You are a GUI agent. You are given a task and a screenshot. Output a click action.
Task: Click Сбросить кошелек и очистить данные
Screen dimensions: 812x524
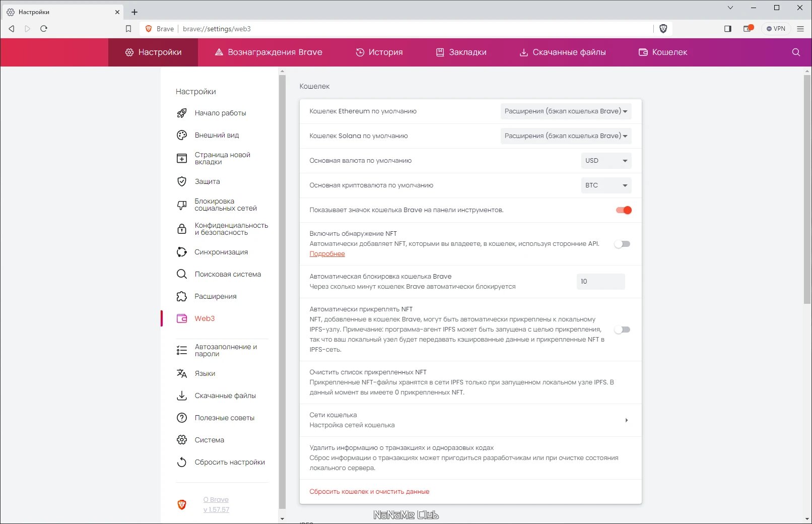369,492
